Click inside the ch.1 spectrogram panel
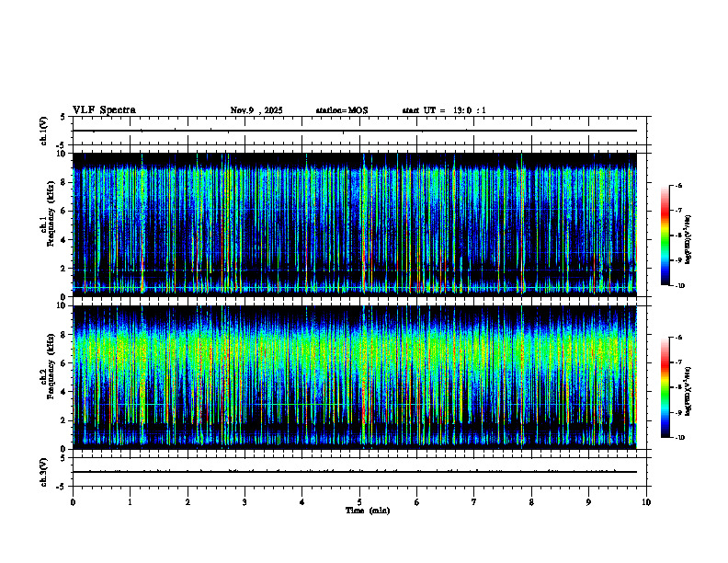 (x=355, y=224)
